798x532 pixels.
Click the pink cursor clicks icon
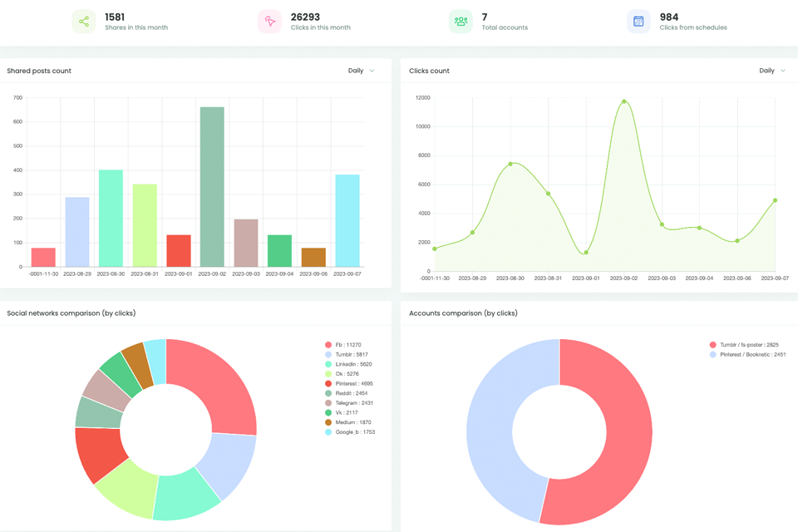click(269, 22)
